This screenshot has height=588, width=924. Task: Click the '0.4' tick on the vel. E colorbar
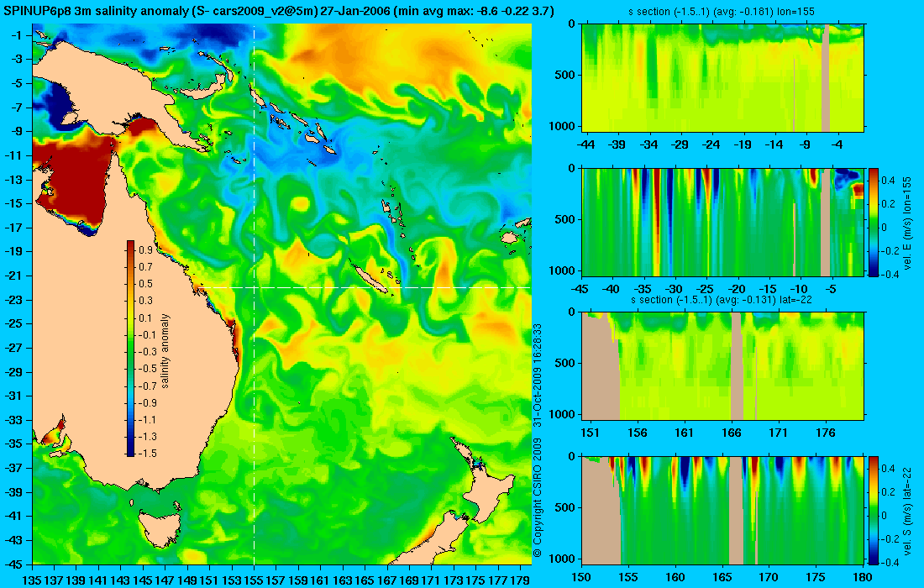point(888,181)
